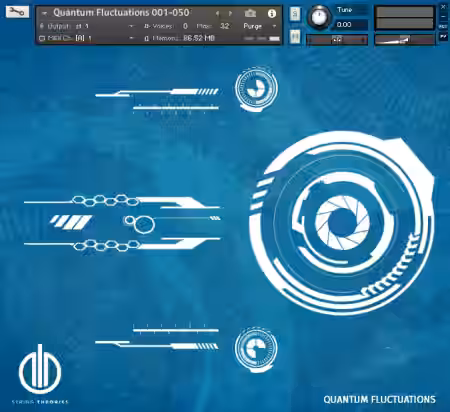The image size is (450, 412).
Task: Click the String Theories logo
Action: click(x=40, y=374)
